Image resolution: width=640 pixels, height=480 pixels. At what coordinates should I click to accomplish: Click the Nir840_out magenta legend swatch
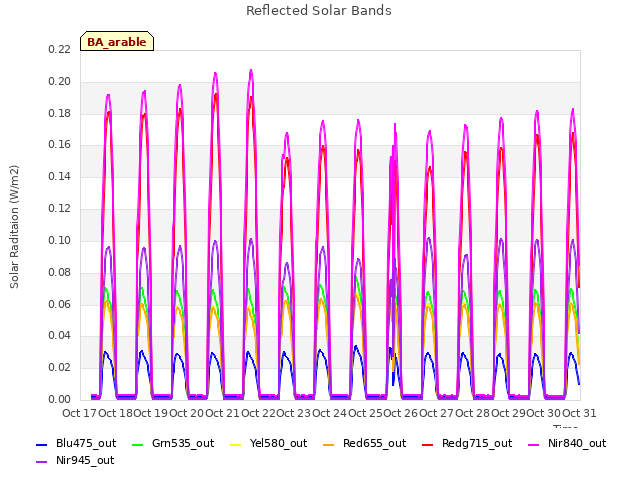(534, 445)
